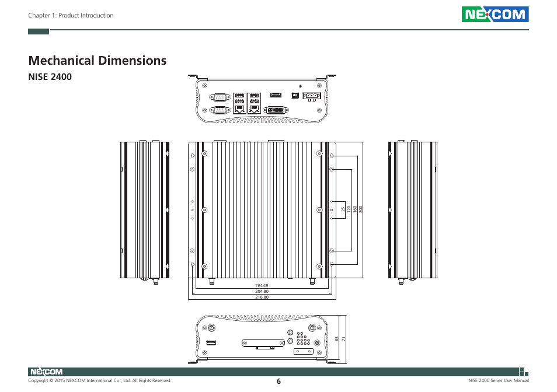This screenshot has height=392, width=557.
Task: Click the vertical 200 dimension label
Action: coord(361,209)
